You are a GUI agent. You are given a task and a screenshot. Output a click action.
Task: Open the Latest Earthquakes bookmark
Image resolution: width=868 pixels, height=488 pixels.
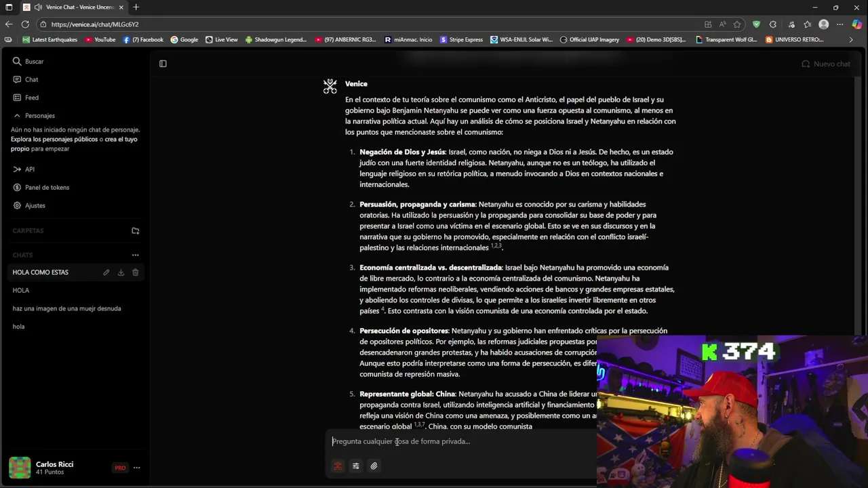pos(50,40)
